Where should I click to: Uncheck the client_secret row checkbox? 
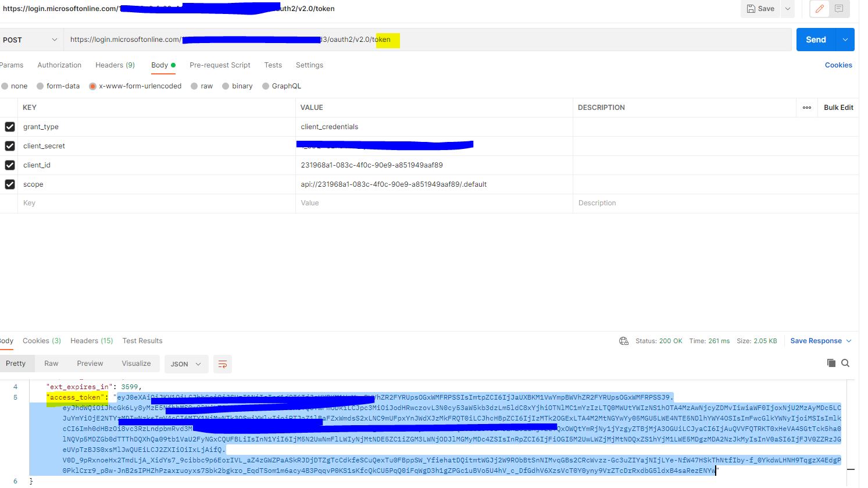point(10,146)
